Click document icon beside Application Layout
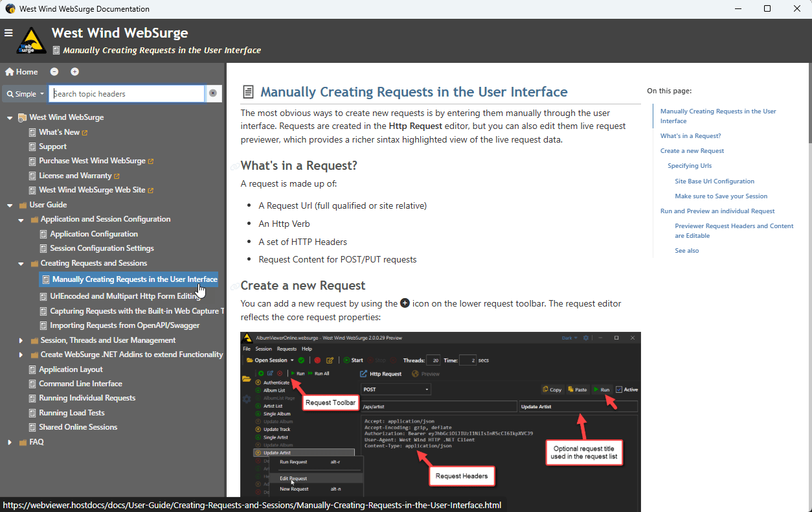This screenshot has width=812, height=512. tap(32, 369)
